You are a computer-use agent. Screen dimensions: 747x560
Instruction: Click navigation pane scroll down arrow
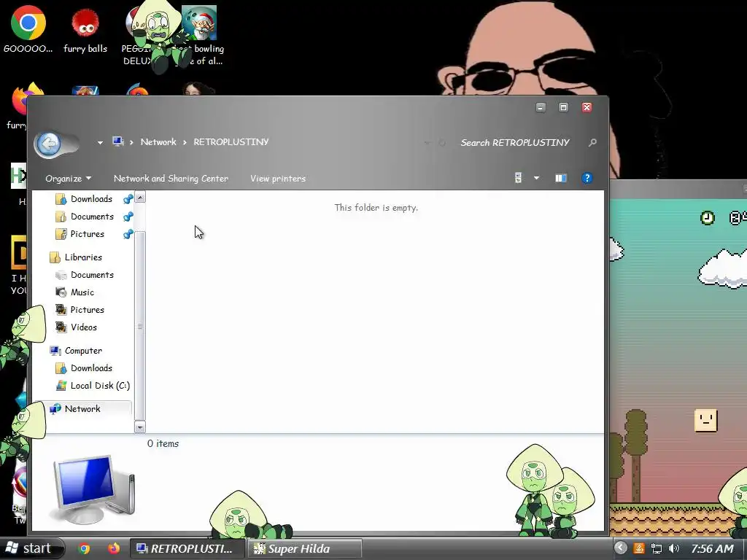140,427
